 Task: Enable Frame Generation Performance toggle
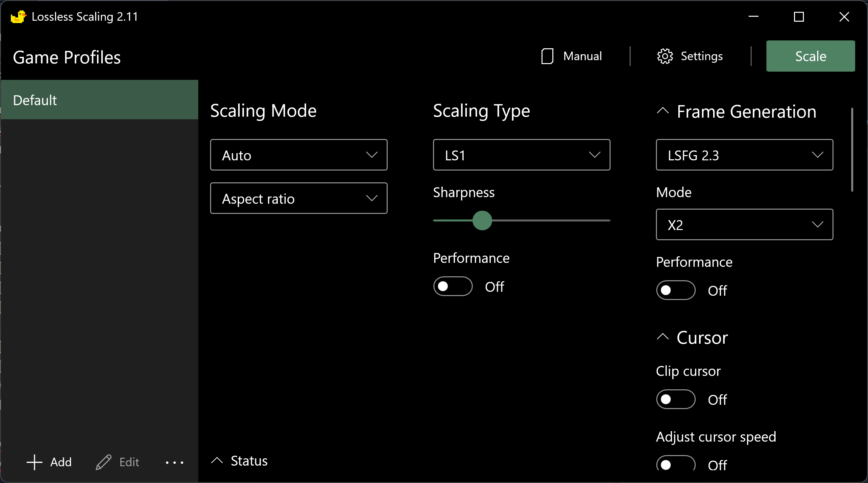[675, 290]
